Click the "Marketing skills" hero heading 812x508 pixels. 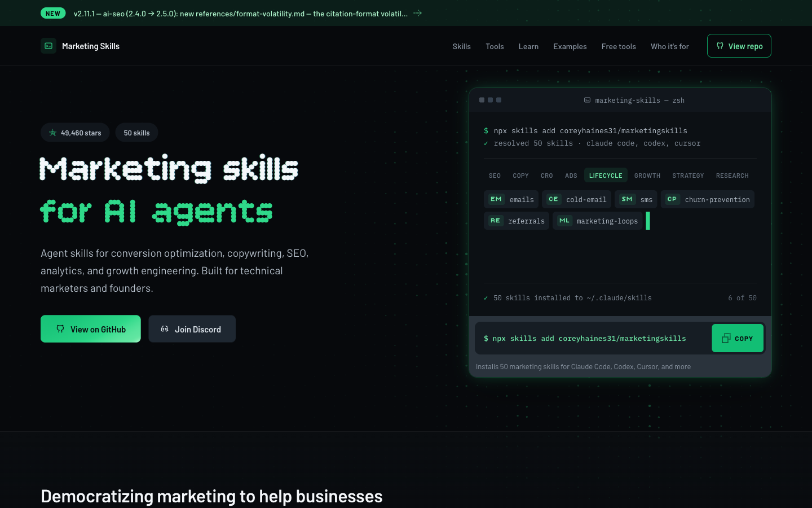[x=169, y=168]
